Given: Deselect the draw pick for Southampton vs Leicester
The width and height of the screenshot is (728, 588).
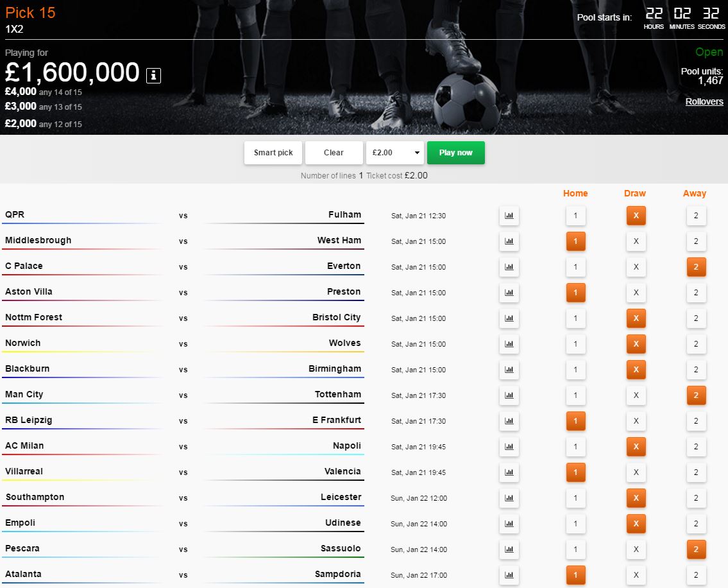Looking at the screenshot, I should (636, 498).
